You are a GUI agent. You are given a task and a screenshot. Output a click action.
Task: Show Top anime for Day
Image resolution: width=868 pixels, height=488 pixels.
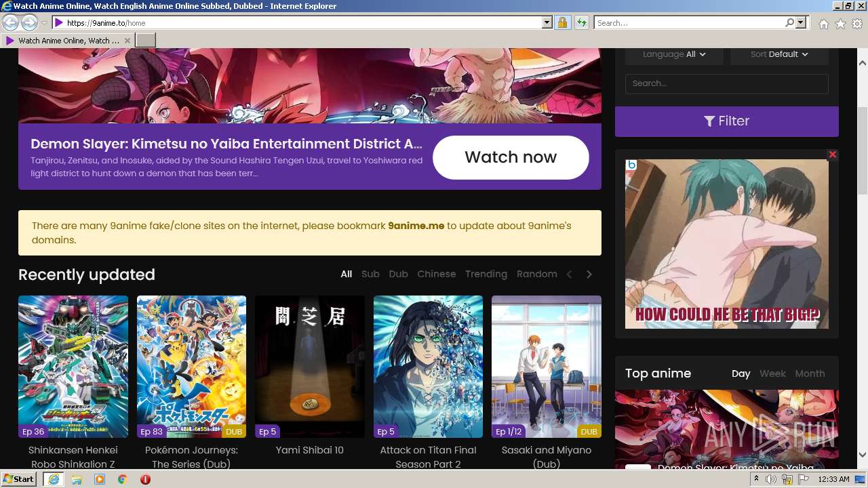(741, 373)
